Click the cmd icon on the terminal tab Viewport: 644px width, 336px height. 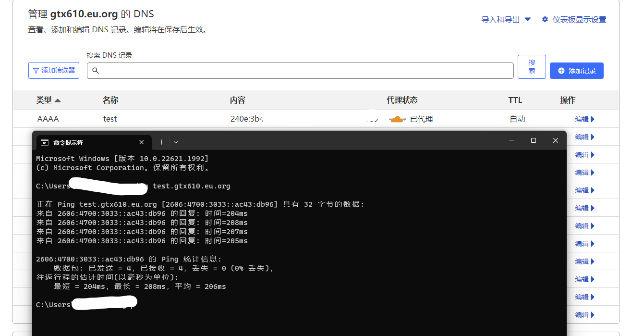click(x=45, y=142)
